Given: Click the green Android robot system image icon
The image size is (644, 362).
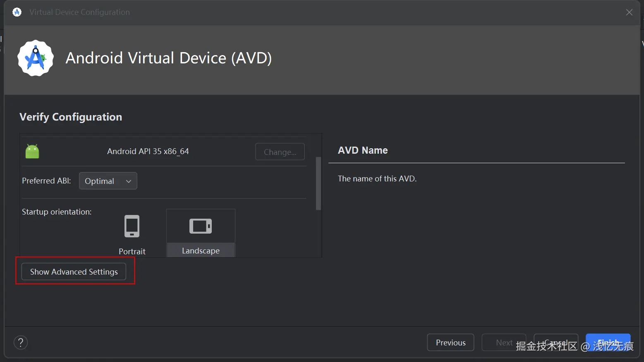Looking at the screenshot, I should tap(32, 151).
